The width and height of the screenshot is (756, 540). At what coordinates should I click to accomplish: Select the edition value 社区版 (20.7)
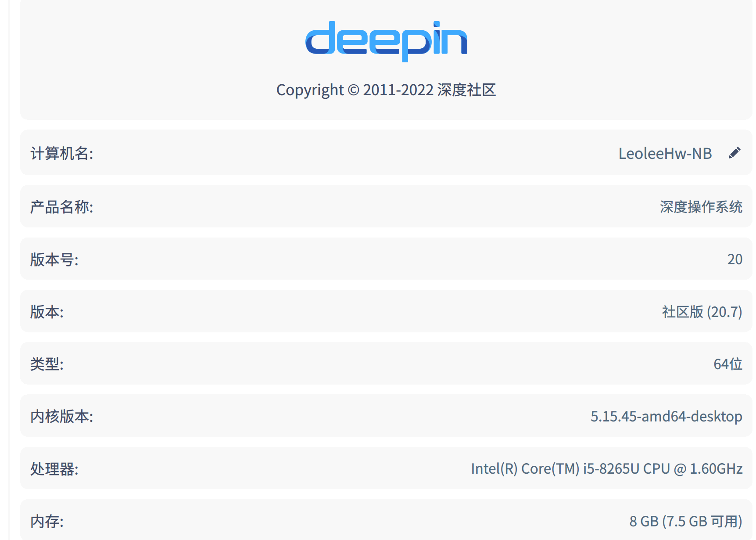click(702, 312)
